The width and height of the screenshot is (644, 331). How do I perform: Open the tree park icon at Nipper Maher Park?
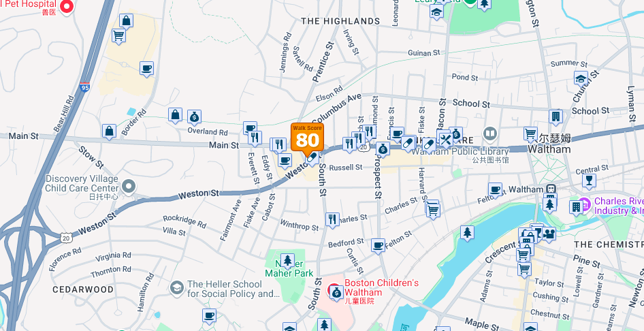click(x=287, y=261)
